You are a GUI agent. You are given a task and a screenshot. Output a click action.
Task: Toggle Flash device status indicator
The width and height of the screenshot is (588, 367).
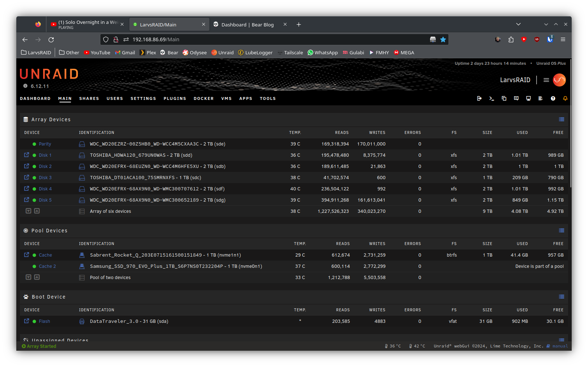point(34,321)
